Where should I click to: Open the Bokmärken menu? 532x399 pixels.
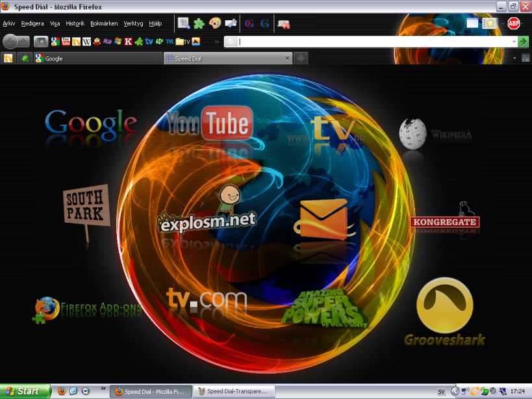coord(104,23)
